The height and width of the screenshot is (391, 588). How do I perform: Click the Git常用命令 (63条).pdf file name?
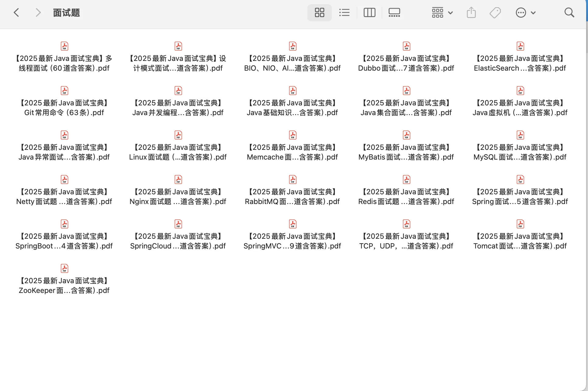coord(64,107)
